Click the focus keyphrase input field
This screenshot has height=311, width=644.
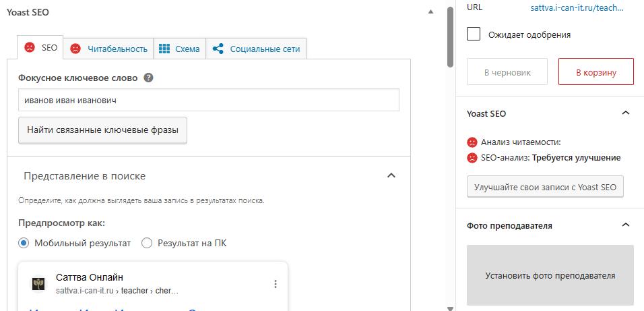(x=208, y=101)
